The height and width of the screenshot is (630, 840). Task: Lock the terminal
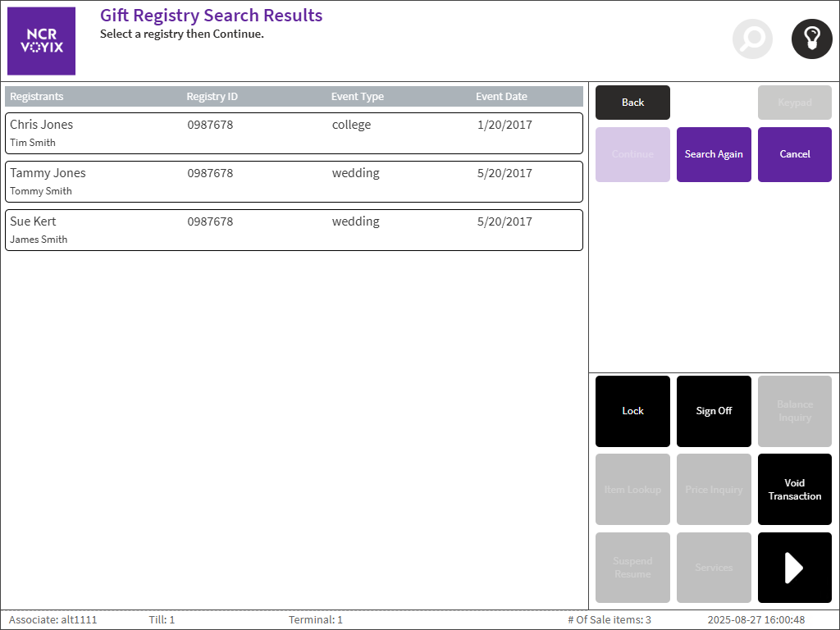[632, 411]
